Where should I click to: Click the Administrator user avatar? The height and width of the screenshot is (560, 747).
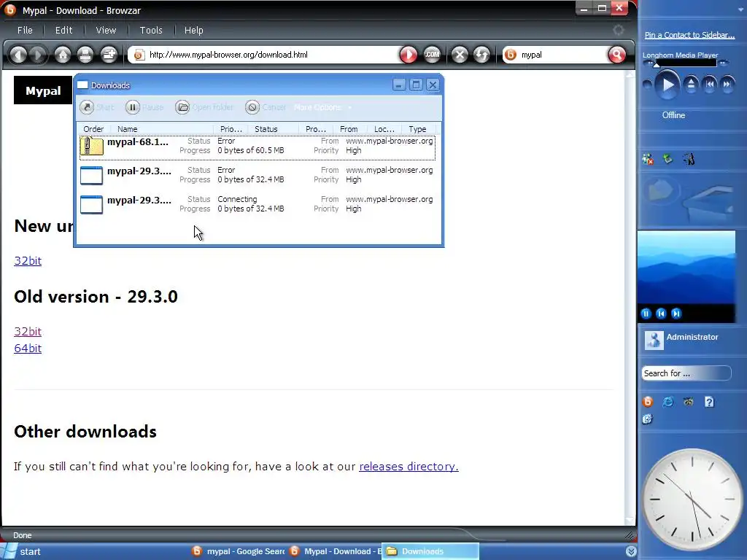[654, 340]
